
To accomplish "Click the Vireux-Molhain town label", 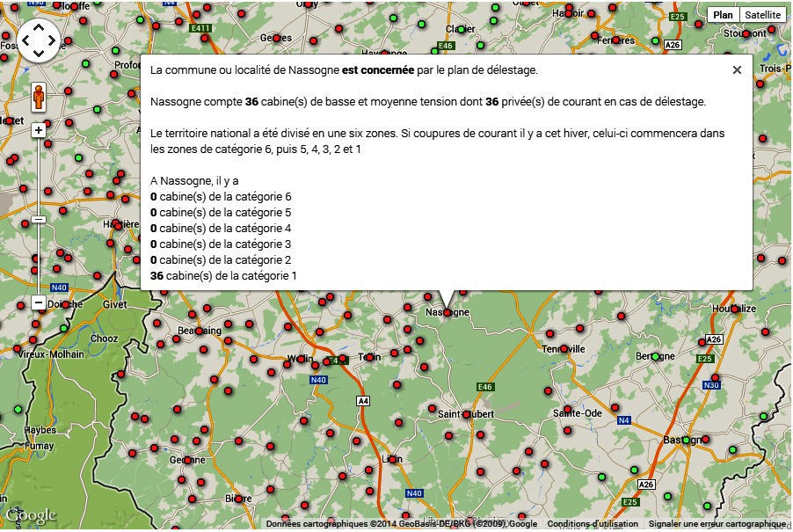I will point(51,354).
